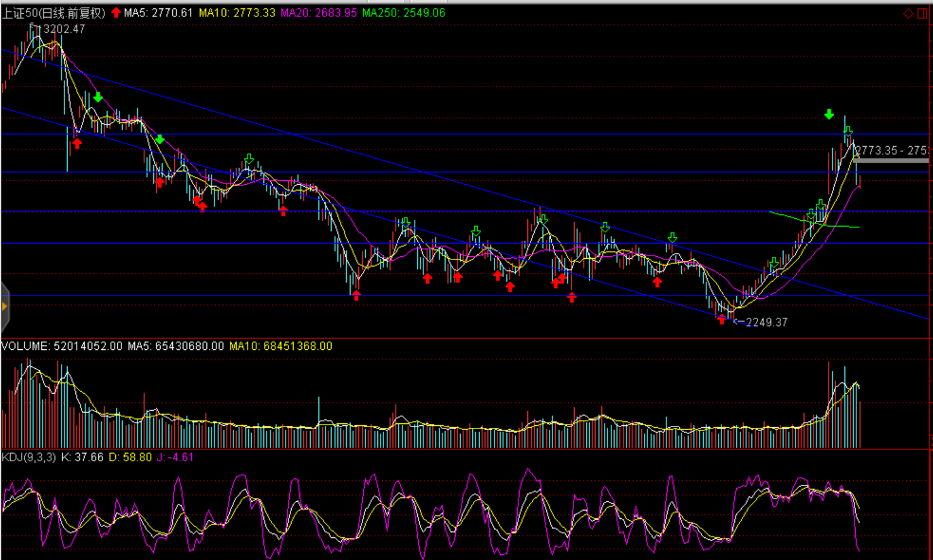This screenshot has height=560, width=933.
Task: Click the MA250: 2549.06 indicator label
Action: click(403, 13)
